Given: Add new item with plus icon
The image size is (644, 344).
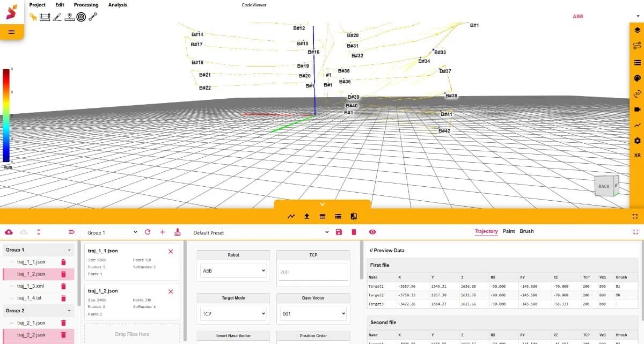Looking at the screenshot, I should (163, 232).
